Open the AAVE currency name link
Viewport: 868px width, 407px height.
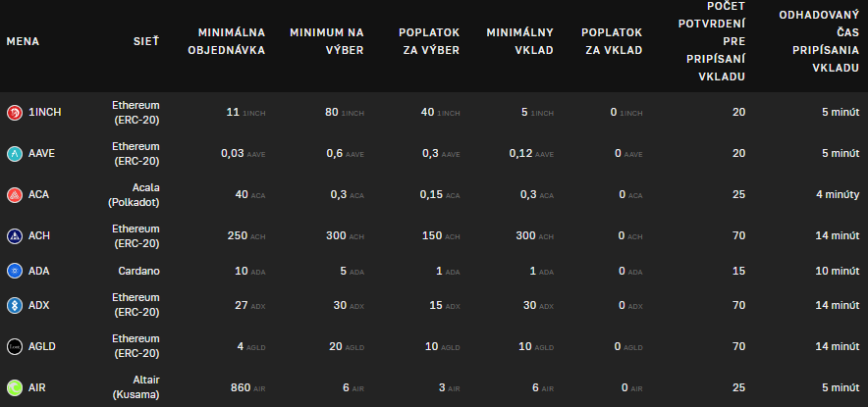[42, 154]
